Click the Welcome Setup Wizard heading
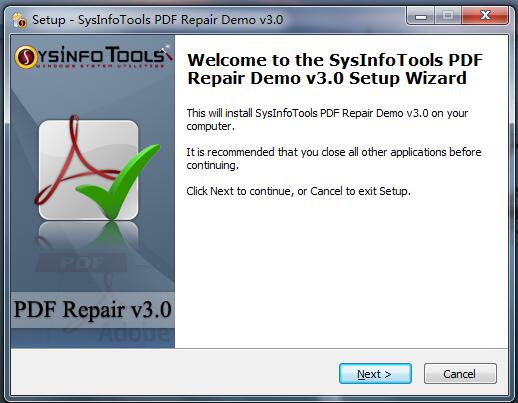 click(x=335, y=69)
